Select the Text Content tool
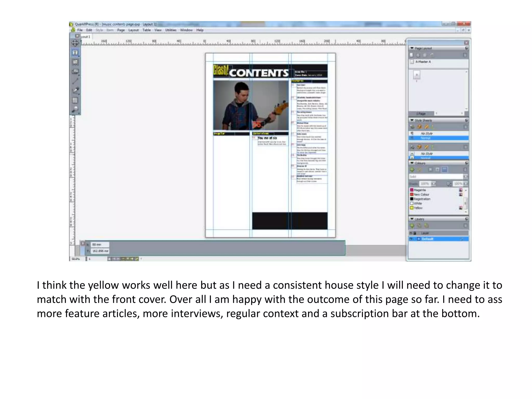The height and width of the screenshot is (399, 532). pyautogui.click(x=75, y=53)
